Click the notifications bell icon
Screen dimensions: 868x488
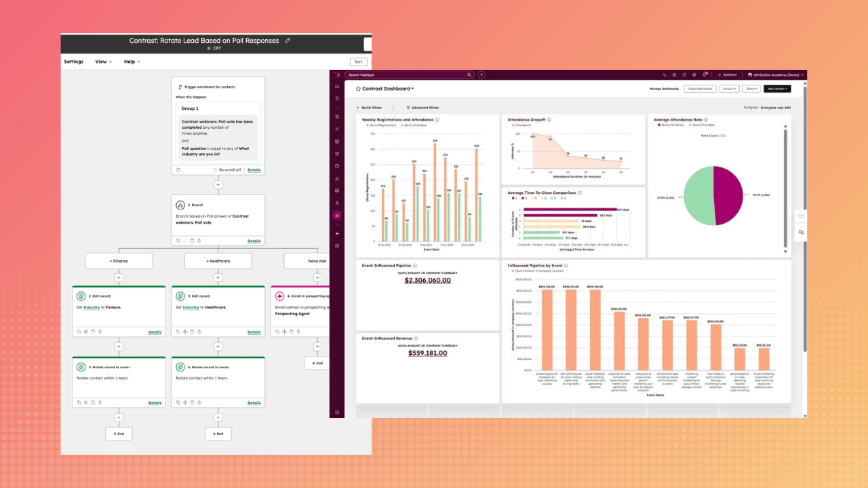[705, 75]
